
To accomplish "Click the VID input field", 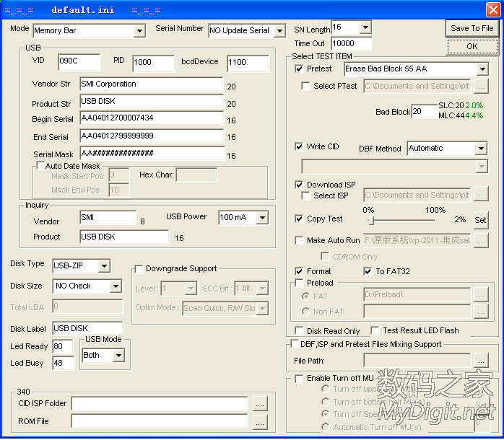I will 79,61.
